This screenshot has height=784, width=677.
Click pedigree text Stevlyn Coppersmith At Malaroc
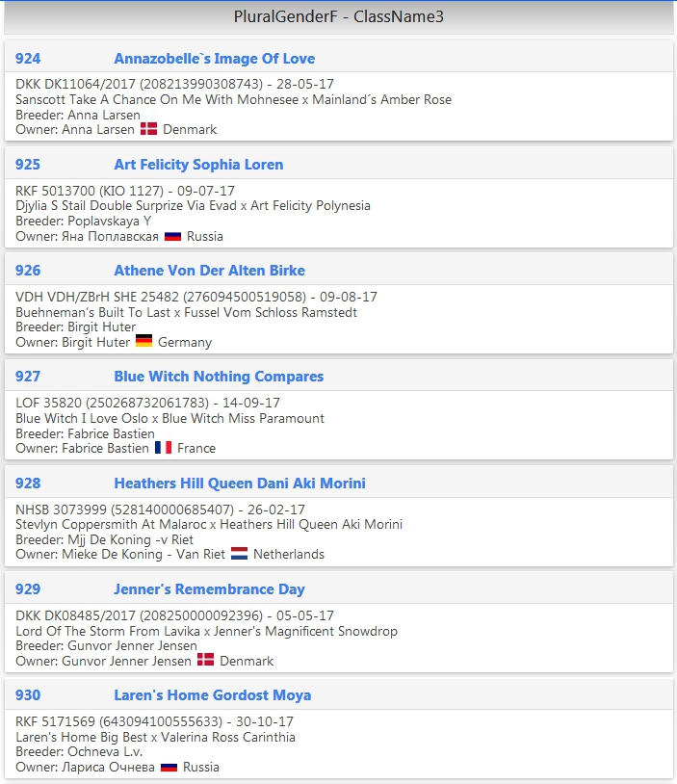[209, 524]
